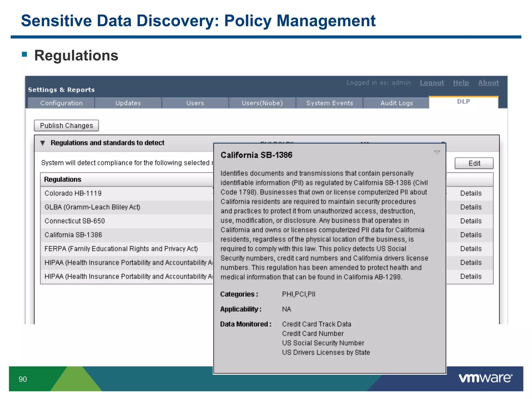The height and width of the screenshot is (399, 532).
Task: Select California SB-1386 in regulations list
Action: tap(127, 235)
